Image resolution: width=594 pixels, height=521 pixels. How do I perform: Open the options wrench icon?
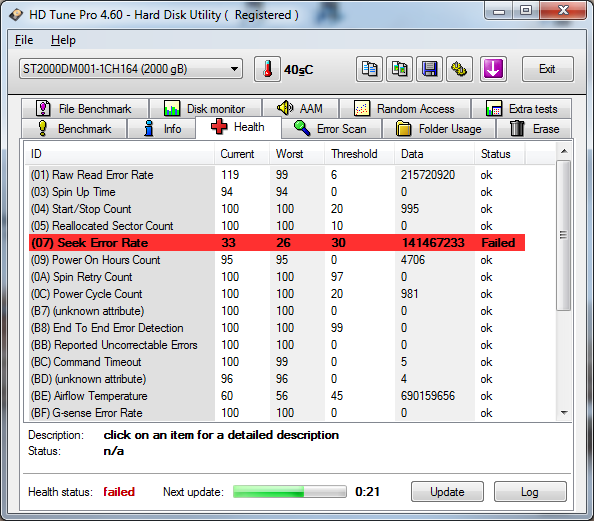point(459,69)
